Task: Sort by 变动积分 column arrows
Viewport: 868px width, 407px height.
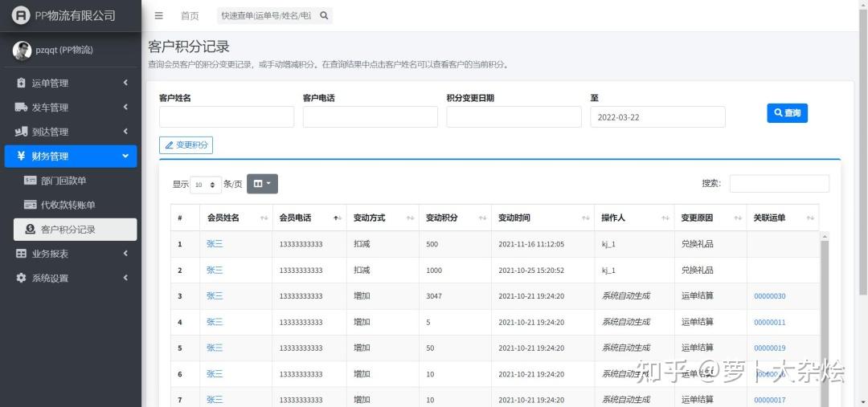Action: [x=482, y=218]
